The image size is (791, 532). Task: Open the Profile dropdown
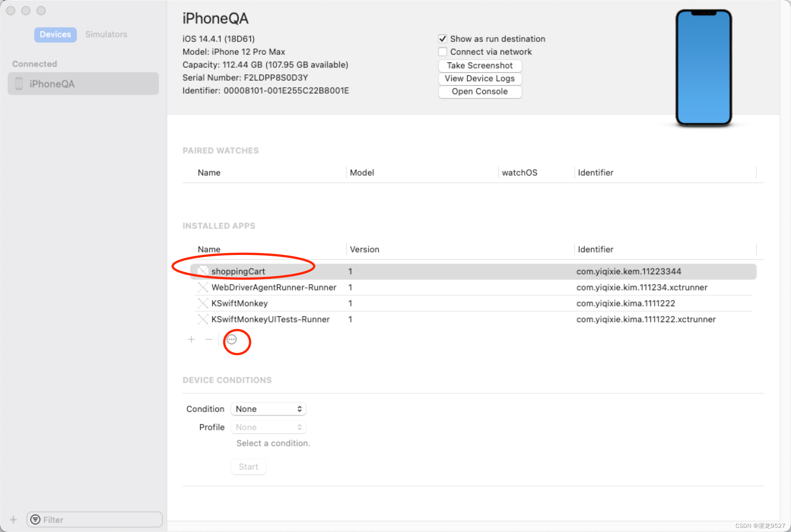268,427
